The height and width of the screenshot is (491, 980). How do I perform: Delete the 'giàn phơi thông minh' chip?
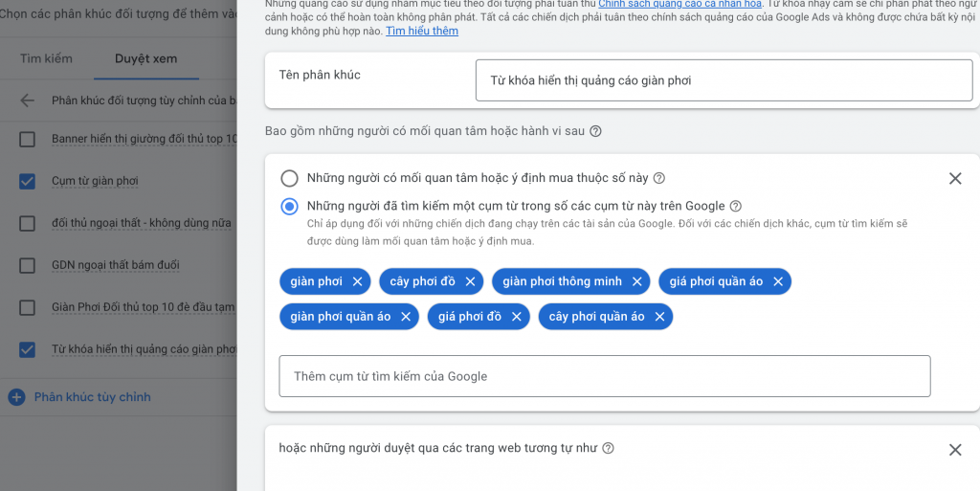(636, 281)
